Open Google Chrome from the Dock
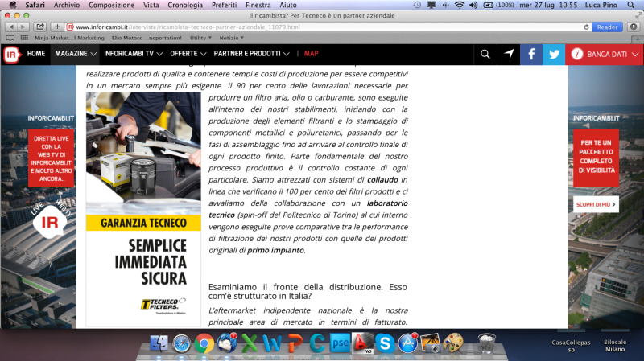This screenshot has width=644, height=361. pyautogui.click(x=204, y=343)
